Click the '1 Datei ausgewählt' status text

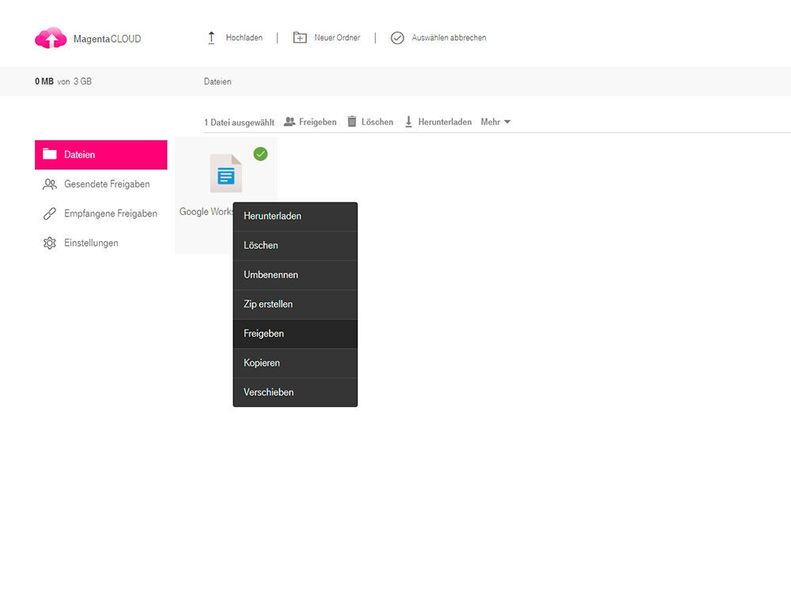(x=239, y=122)
